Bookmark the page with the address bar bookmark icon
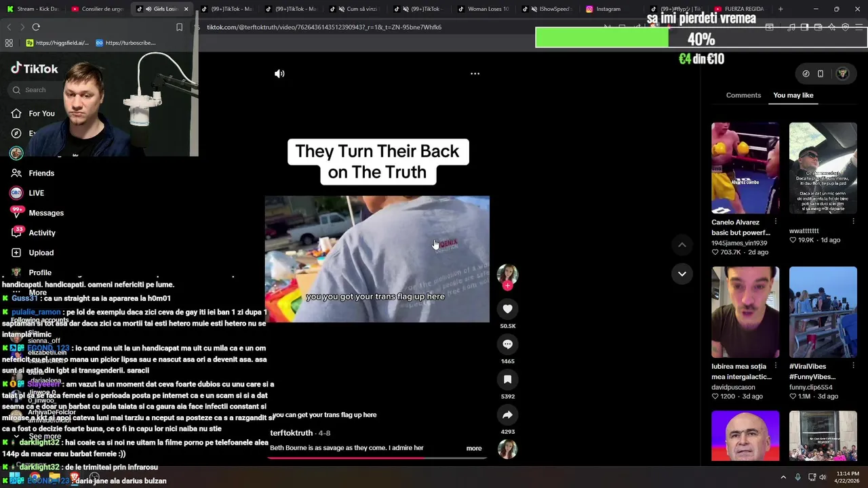This screenshot has height=488, width=868. tap(179, 27)
